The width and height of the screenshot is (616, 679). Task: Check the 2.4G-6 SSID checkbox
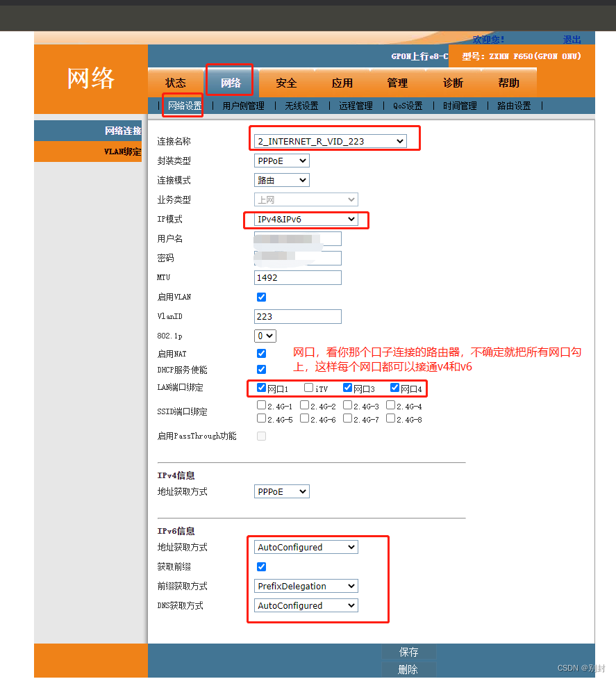[x=305, y=418]
